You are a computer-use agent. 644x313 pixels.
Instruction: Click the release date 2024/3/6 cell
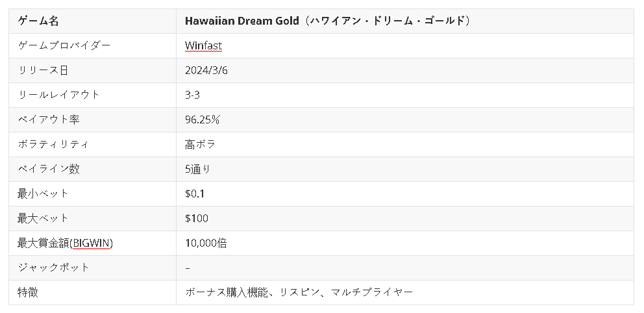[405, 70]
